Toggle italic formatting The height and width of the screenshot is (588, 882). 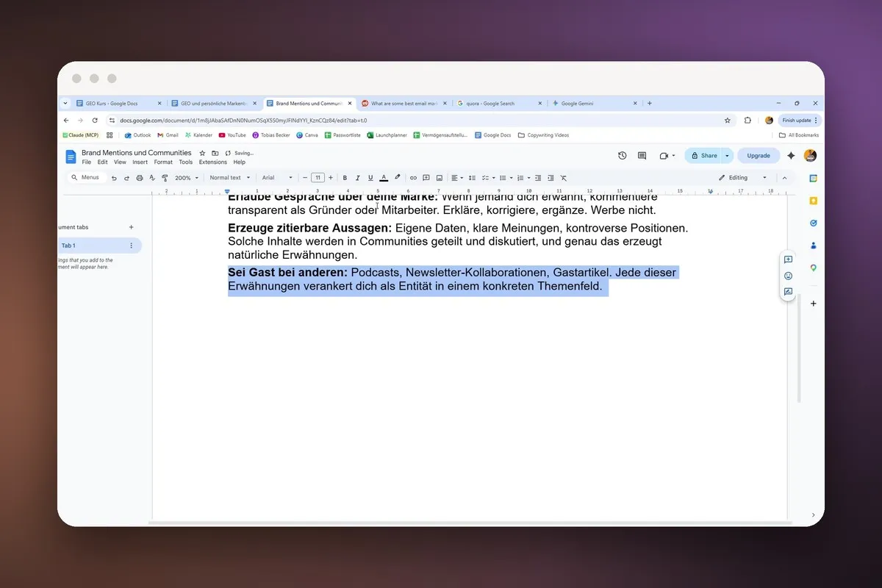[x=357, y=178]
